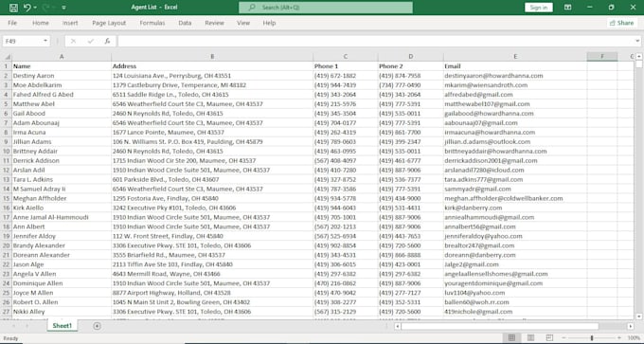644x344 pixels.
Task: Expand the formula bar chevron
Action: (x=637, y=41)
